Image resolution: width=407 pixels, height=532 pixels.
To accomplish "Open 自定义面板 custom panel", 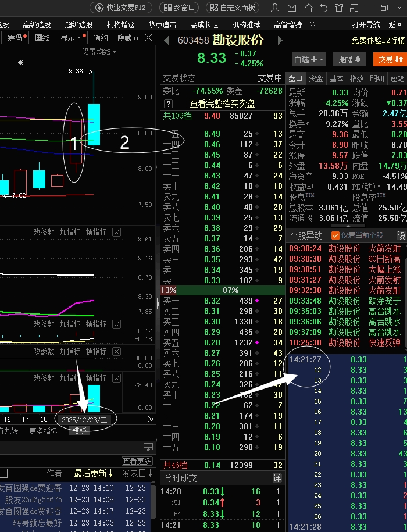I will (233, 8).
